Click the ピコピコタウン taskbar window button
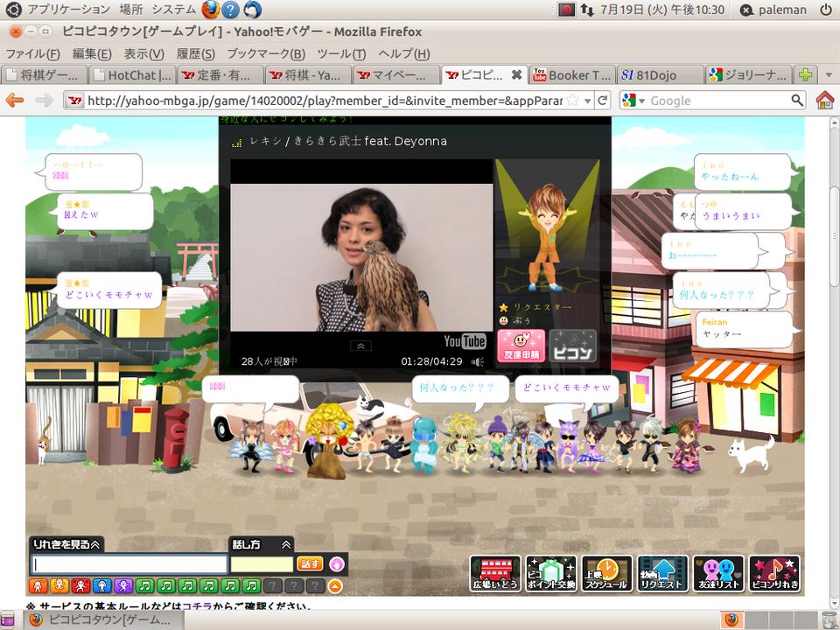 coord(102,620)
